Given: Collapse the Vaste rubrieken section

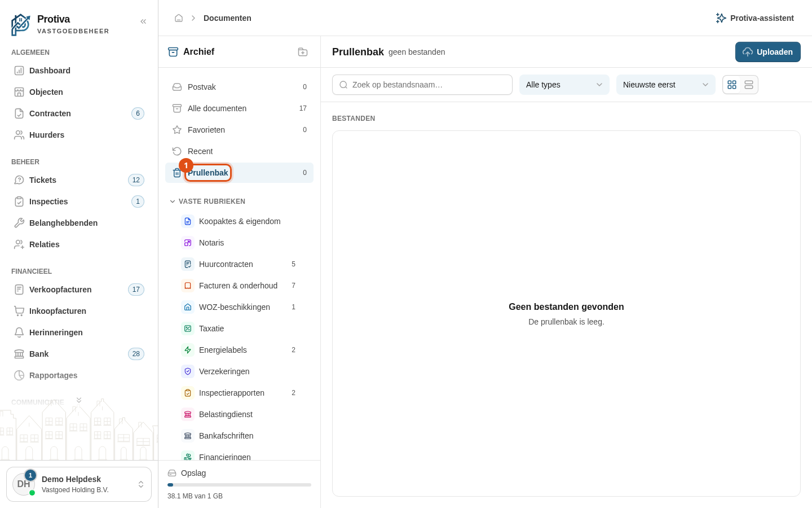Looking at the screenshot, I should pos(208,202).
